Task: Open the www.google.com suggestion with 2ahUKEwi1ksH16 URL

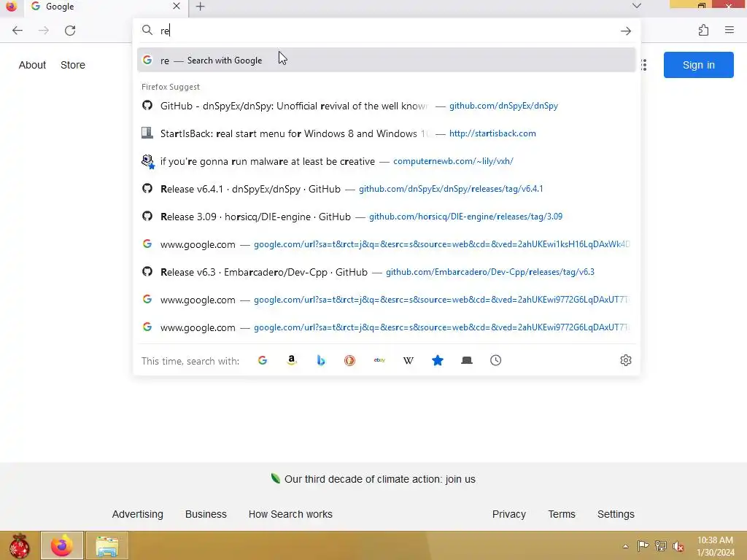Action: click(x=387, y=244)
